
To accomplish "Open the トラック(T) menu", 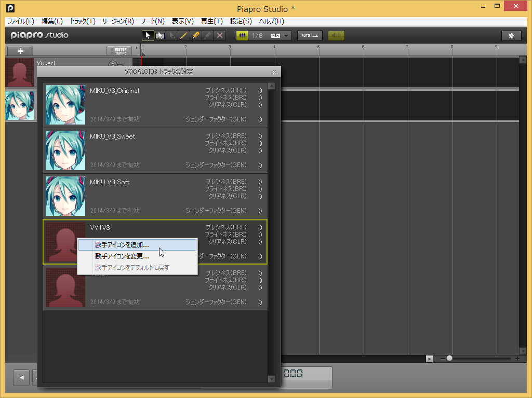I will (x=83, y=21).
